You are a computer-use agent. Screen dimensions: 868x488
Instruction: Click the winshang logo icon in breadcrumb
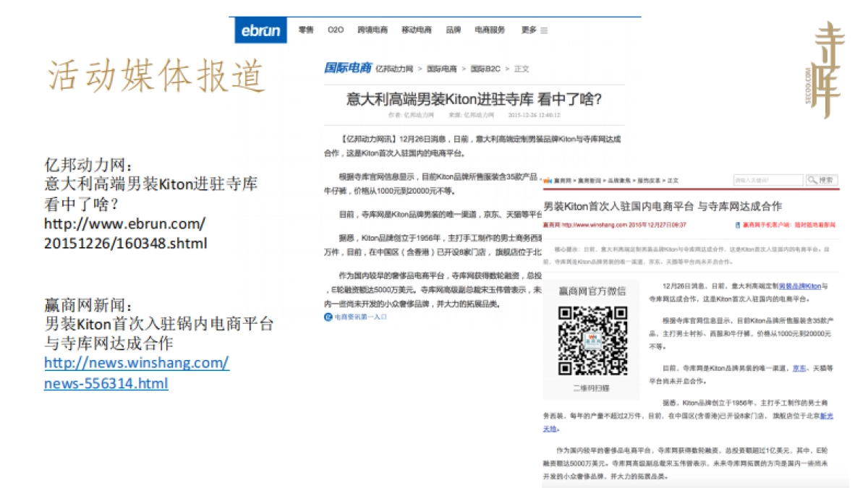click(x=548, y=180)
